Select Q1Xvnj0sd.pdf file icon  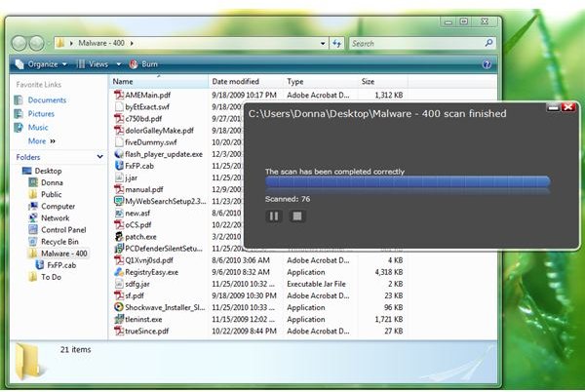coord(119,260)
